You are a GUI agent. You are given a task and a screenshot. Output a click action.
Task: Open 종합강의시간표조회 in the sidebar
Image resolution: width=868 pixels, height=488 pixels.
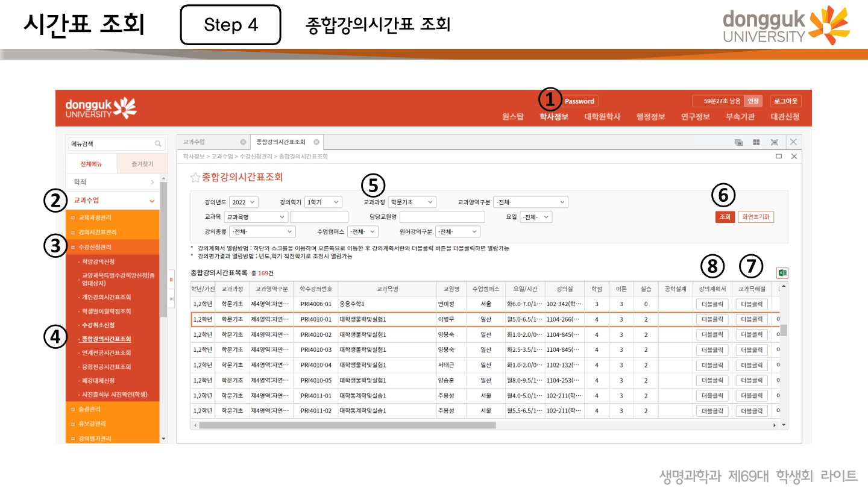[107, 339]
